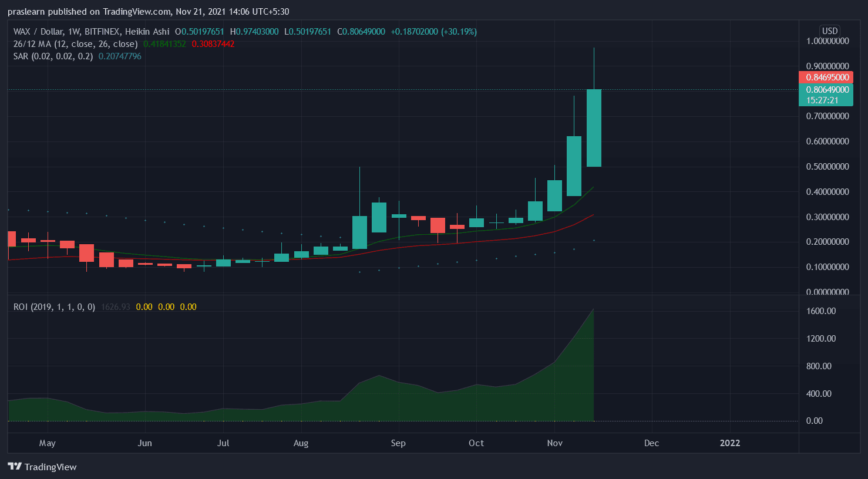
Task: Select the May marker on time axis
Action: pos(48,443)
